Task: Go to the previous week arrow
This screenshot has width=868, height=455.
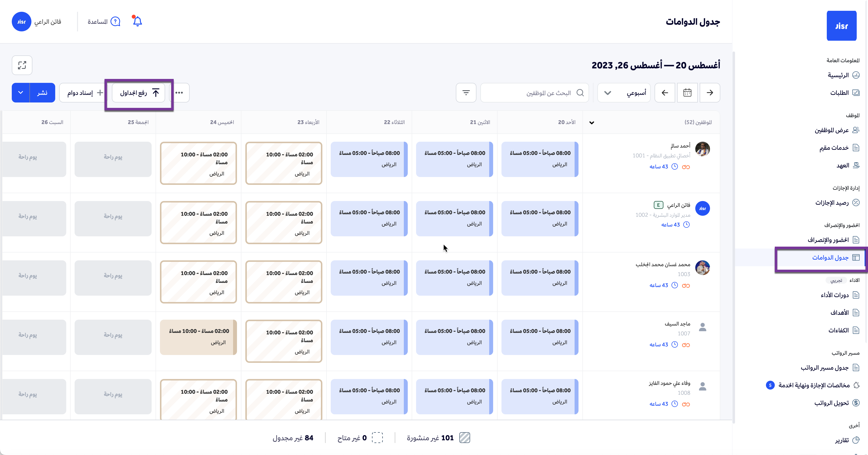Action: [x=710, y=93]
